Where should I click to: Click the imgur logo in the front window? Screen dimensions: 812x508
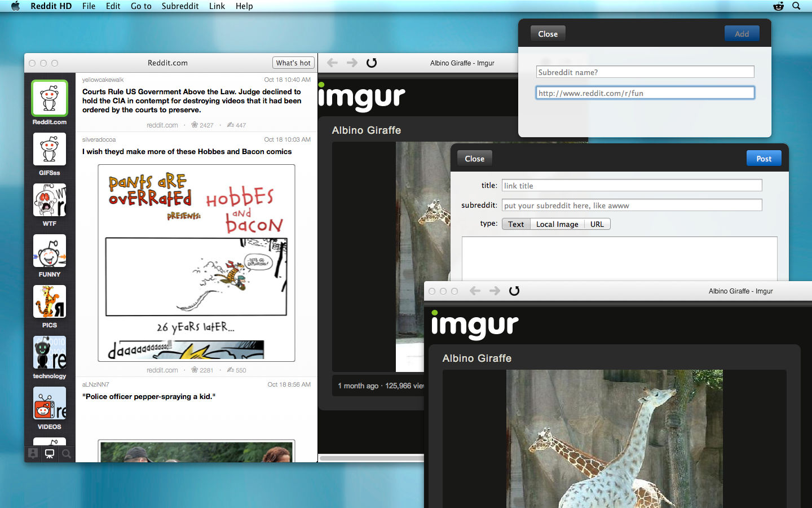click(x=475, y=325)
